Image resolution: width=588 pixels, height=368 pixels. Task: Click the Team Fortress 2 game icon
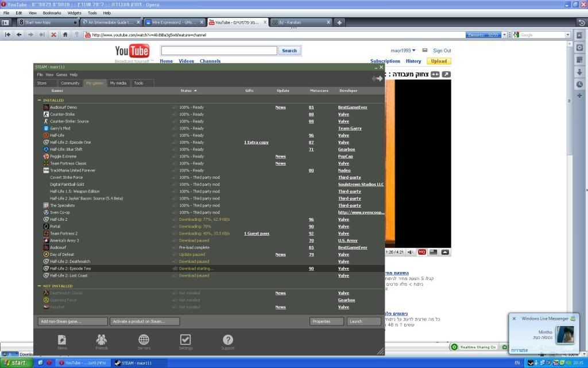tap(46, 233)
